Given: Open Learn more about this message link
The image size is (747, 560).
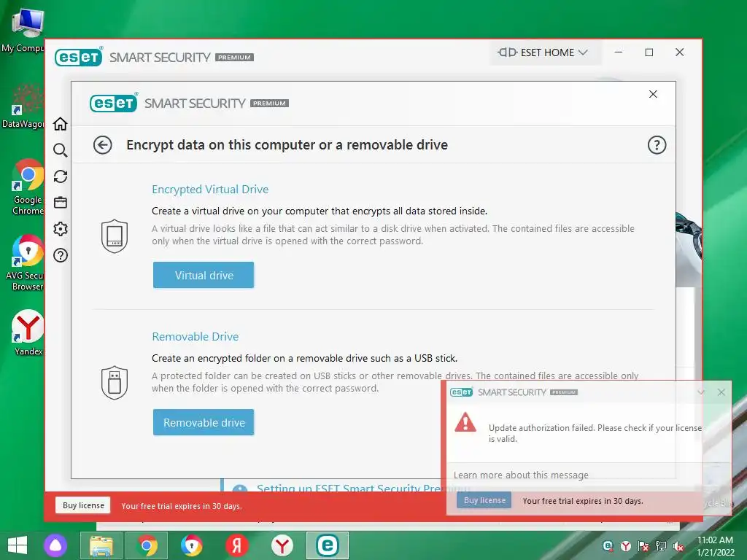Looking at the screenshot, I should pos(521,475).
